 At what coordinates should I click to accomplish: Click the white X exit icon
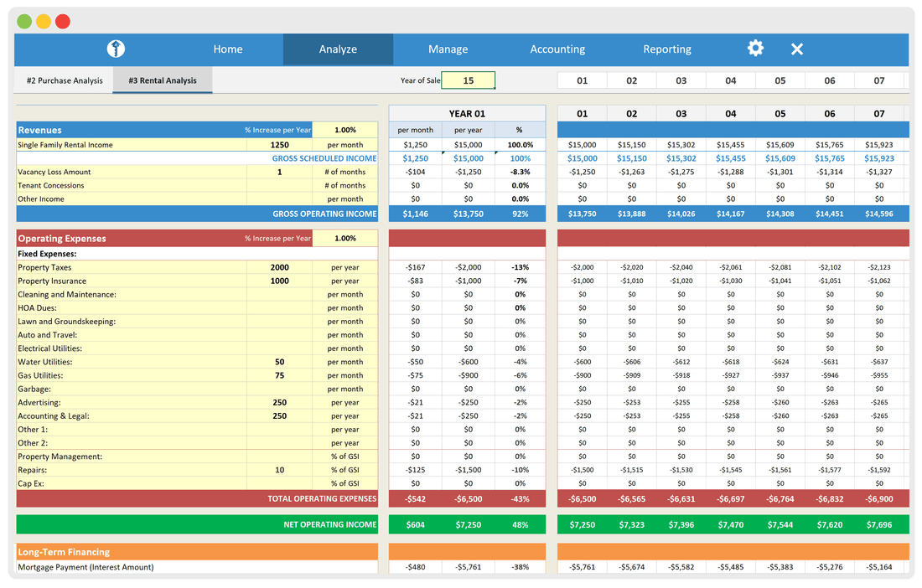(x=796, y=49)
